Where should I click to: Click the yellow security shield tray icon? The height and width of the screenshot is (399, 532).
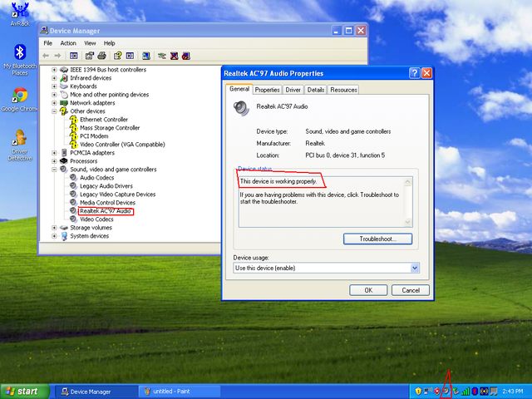click(x=418, y=392)
